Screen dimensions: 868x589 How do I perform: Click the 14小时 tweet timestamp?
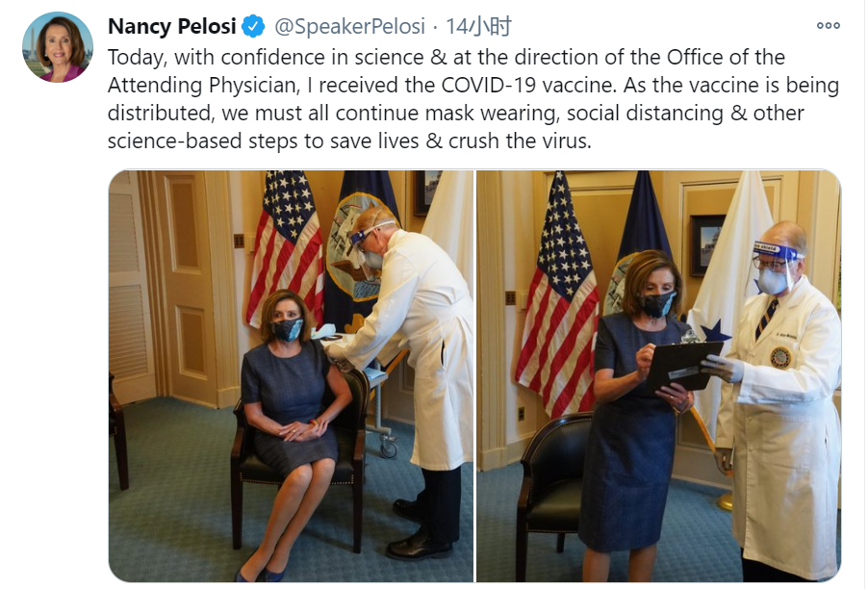pos(479,27)
